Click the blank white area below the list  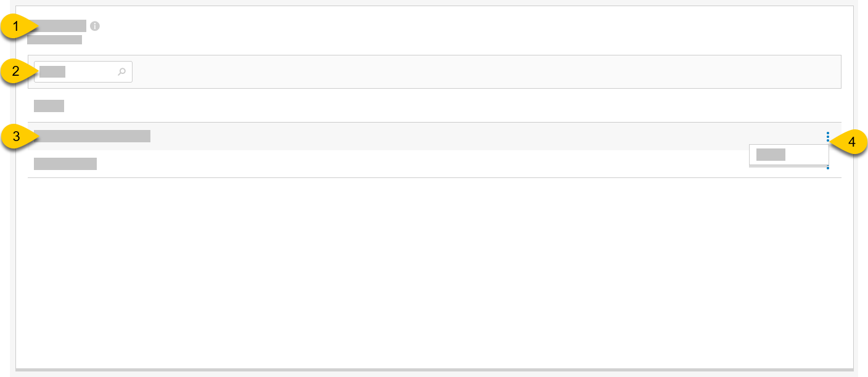coord(432,271)
